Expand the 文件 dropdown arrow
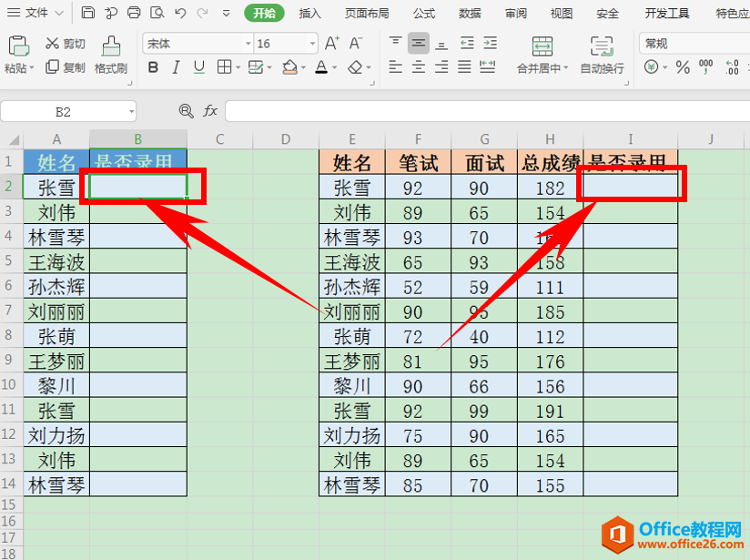Viewport: 750px width, 560px height. point(59,14)
